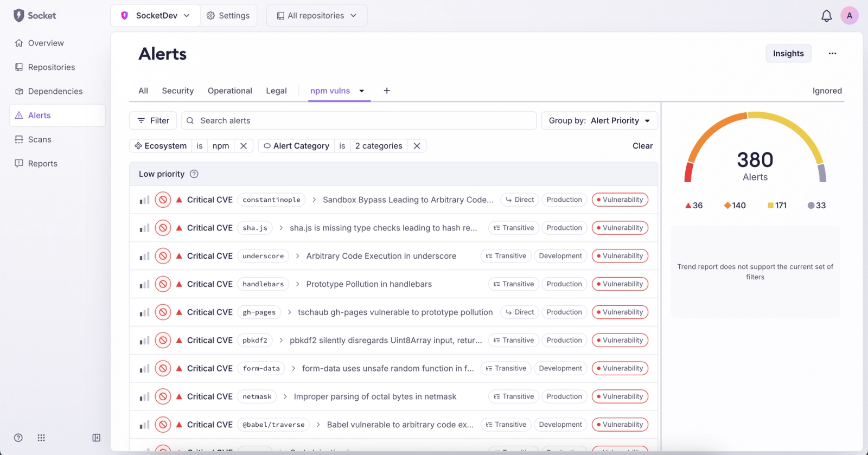
Task: Click priority bars icon on underscore row
Action: [x=144, y=256]
